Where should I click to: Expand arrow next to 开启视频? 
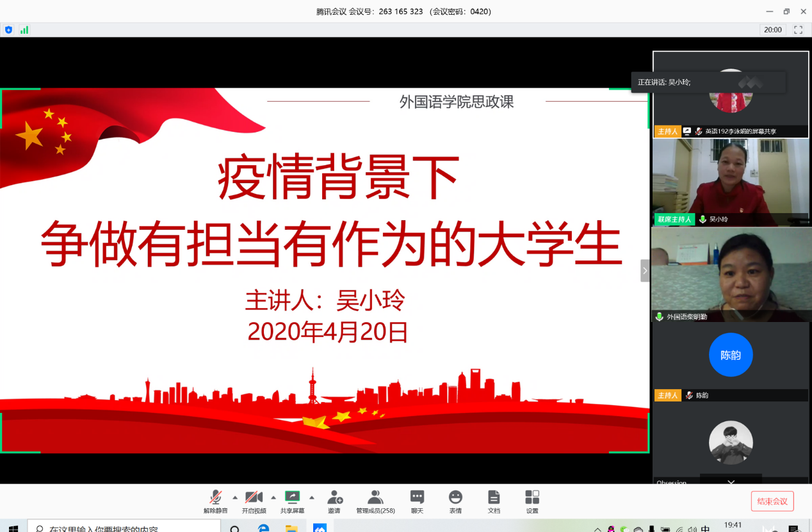273,497
